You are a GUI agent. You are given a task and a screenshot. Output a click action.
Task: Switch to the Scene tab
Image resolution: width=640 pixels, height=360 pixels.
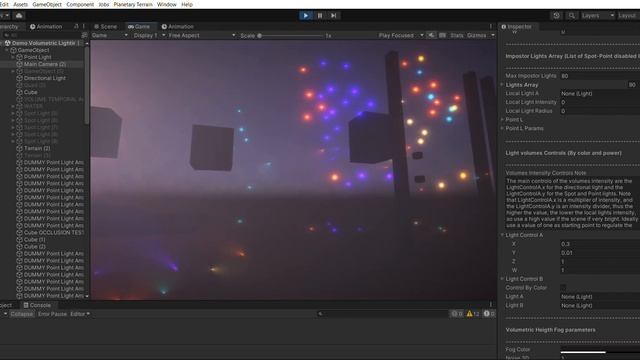[x=105, y=27]
